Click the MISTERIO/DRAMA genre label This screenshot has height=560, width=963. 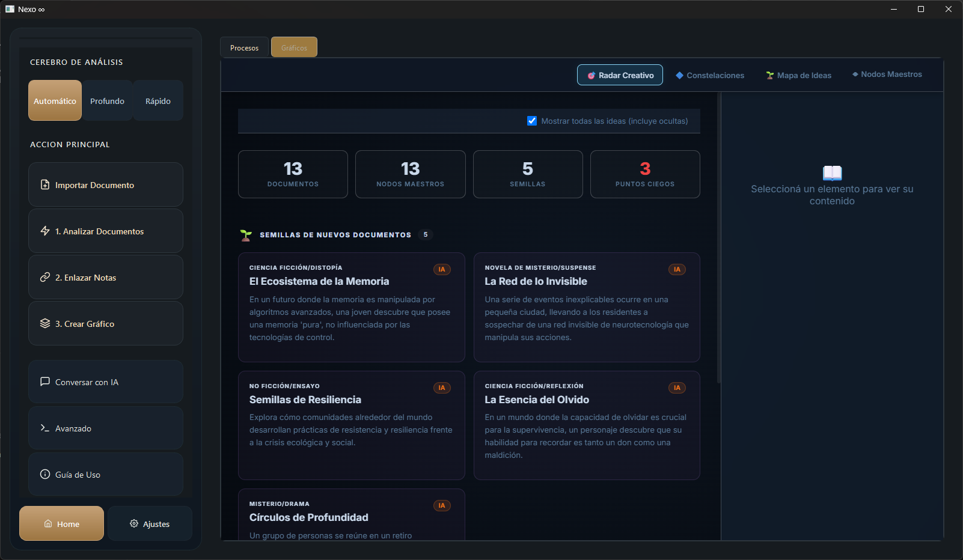(280, 504)
